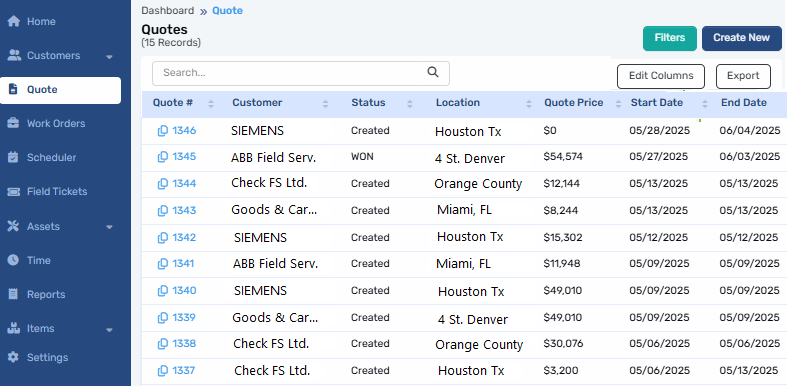787x389 pixels.
Task: Export the quotes list
Action: [743, 76]
